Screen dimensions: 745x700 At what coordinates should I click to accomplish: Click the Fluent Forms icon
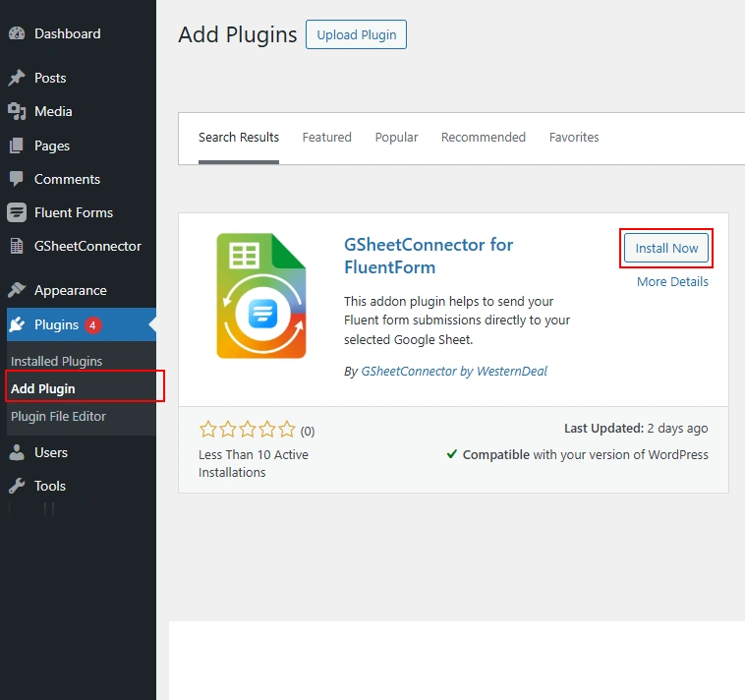point(17,212)
